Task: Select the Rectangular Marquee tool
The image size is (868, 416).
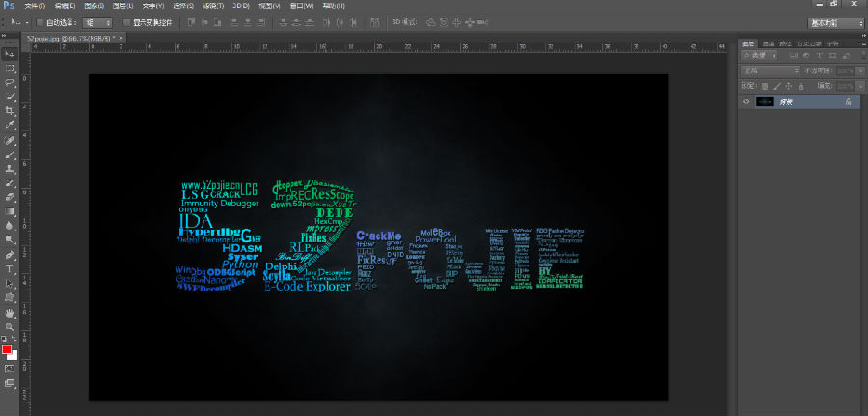Action: 10,69
